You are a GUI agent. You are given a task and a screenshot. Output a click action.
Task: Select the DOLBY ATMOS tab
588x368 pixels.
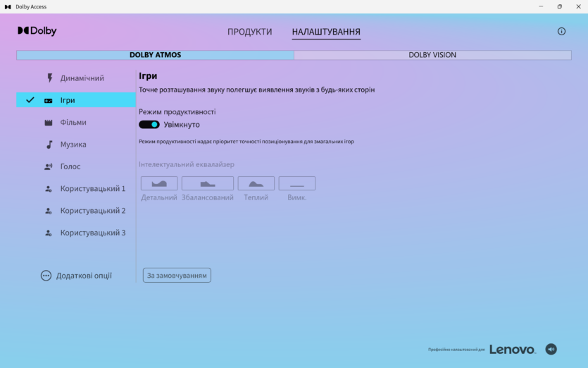coord(155,55)
